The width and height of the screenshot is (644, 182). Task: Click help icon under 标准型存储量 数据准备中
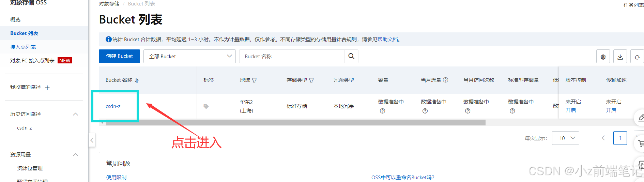(x=512, y=111)
